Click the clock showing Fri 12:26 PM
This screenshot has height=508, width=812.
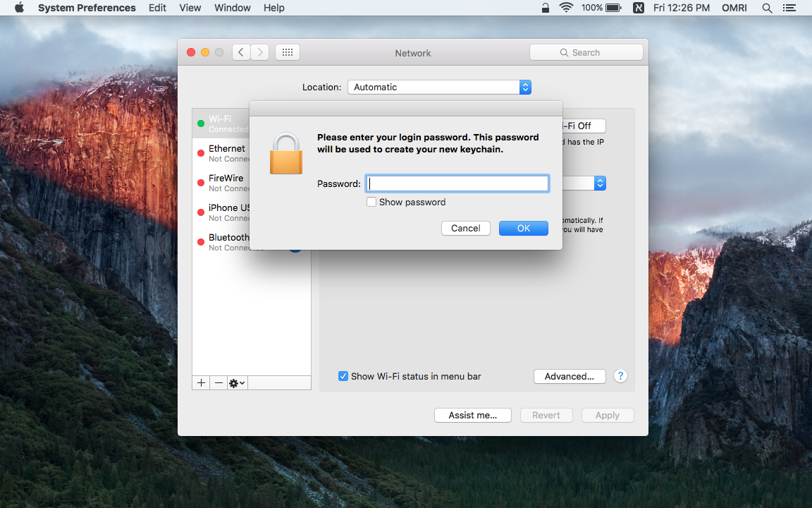coord(681,8)
